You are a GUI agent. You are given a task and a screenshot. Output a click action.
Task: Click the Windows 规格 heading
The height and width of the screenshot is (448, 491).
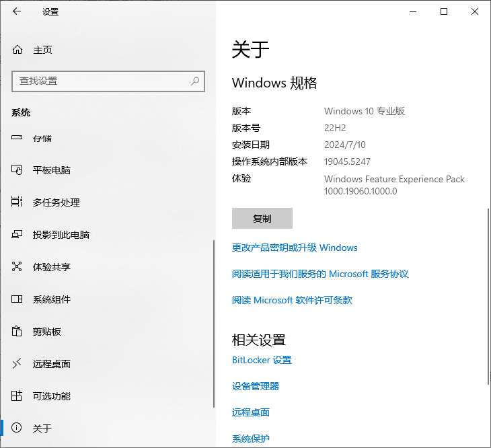(274, 83)
